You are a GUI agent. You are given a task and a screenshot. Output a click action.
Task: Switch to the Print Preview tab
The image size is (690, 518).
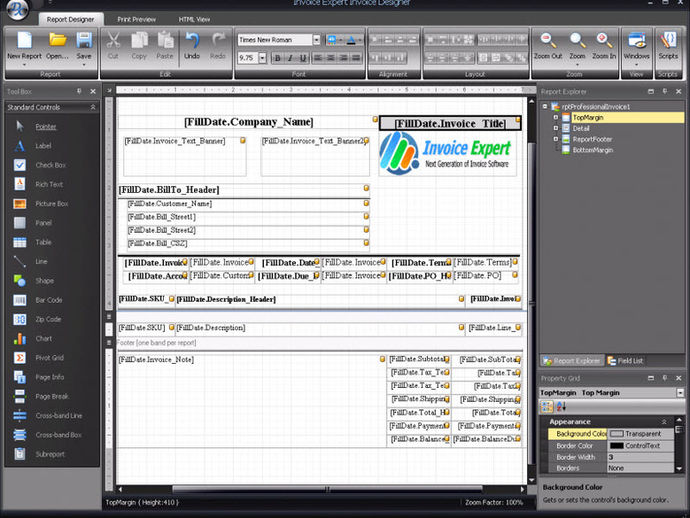tap(136, 19)
